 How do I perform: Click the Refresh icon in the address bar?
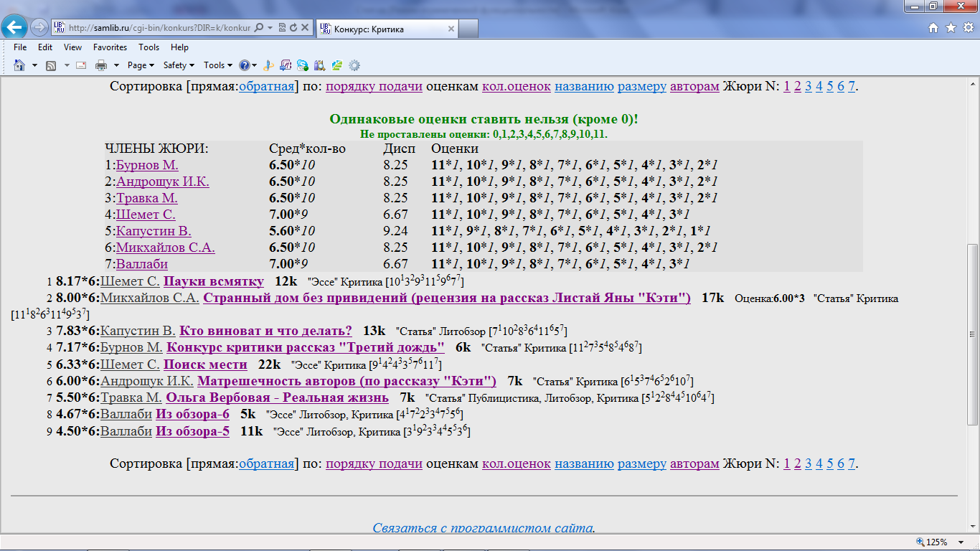[294, 28]
